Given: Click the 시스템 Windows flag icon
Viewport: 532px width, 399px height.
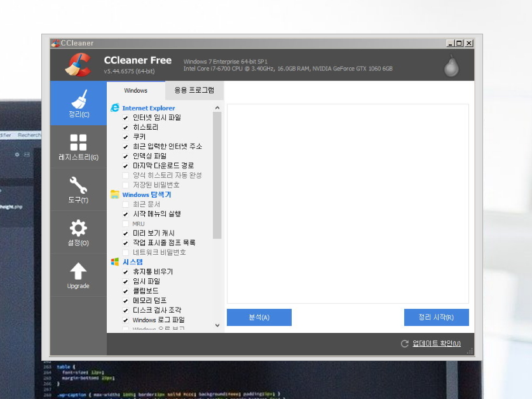Looking at the screenshot, I should click(x=115, y=262).
